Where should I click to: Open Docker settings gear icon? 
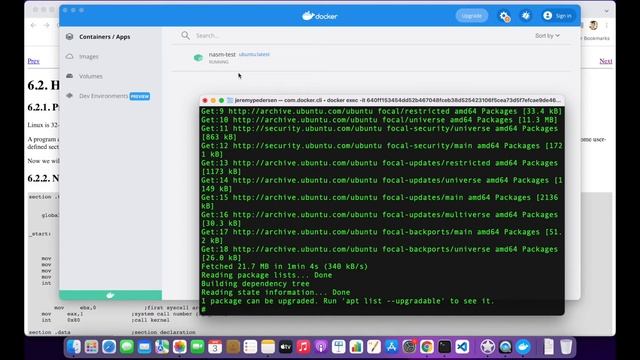504,16
